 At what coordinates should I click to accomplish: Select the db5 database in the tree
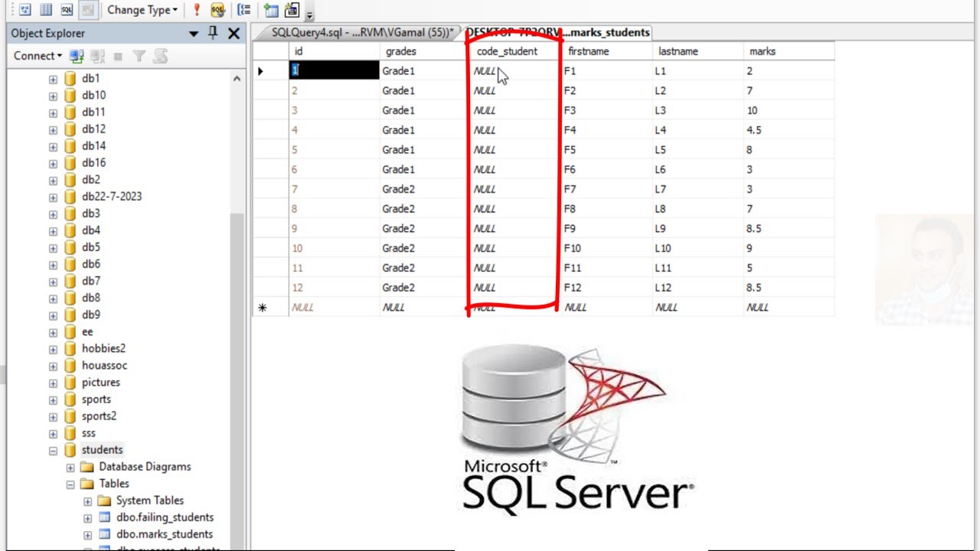(91, 247)
